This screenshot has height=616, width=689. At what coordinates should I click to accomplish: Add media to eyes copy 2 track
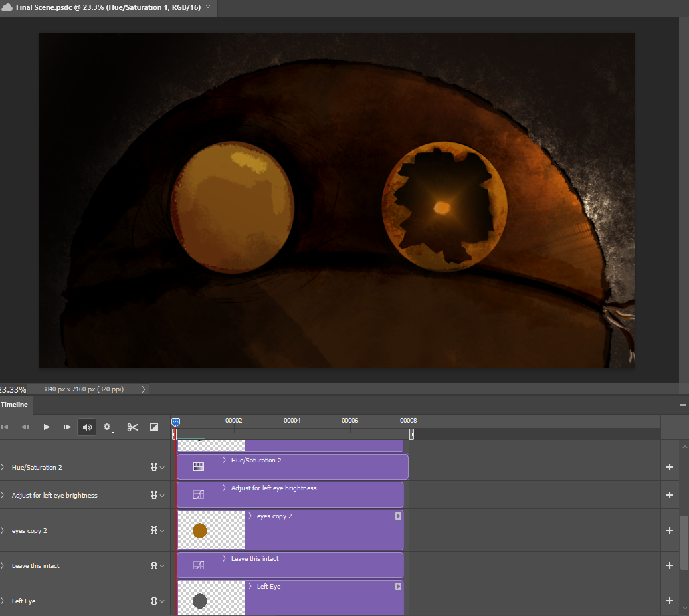click(x=670, y=530)
